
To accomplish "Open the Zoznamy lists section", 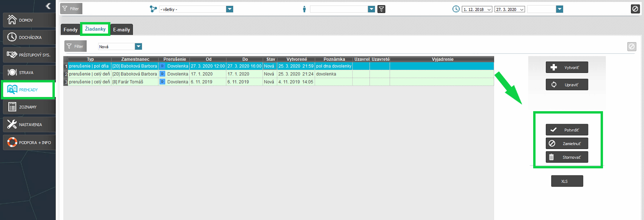I will [x=29, y=107].
